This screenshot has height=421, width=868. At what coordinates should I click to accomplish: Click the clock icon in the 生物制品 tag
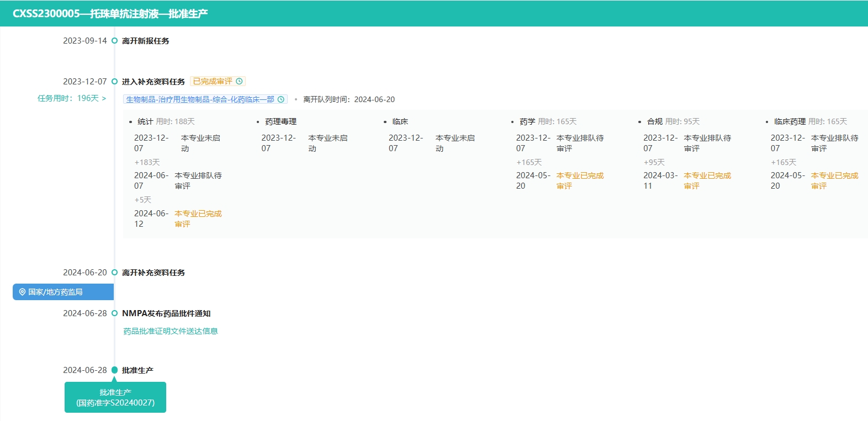[x=280, y=99]
